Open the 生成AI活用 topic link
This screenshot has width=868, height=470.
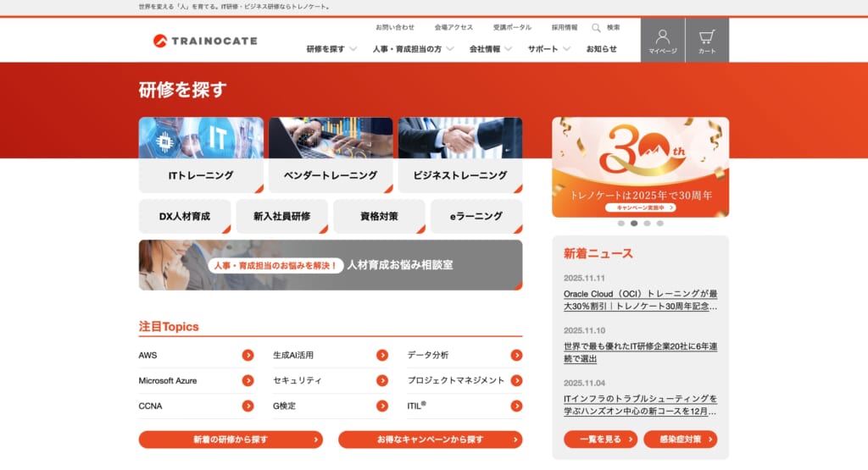pyautogui.click(x=293, y=355)
